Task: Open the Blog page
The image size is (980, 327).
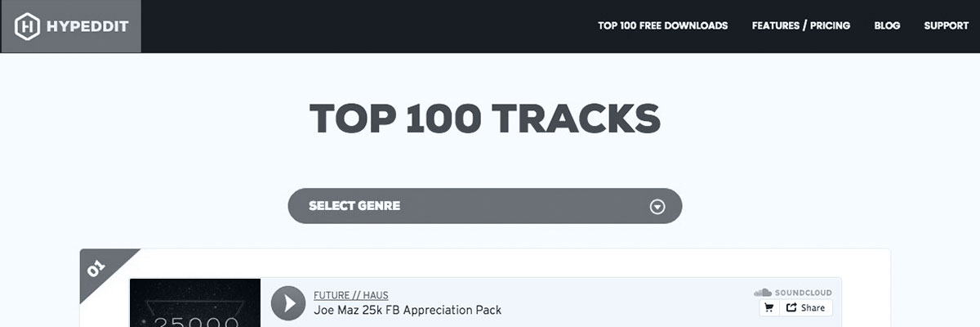Action: [x=887, y=26]
